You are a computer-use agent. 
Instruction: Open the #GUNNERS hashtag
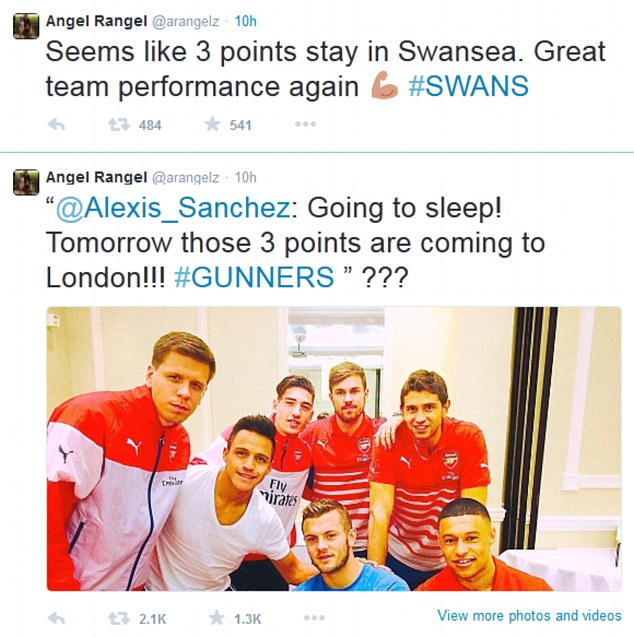[x=254, y=277]
